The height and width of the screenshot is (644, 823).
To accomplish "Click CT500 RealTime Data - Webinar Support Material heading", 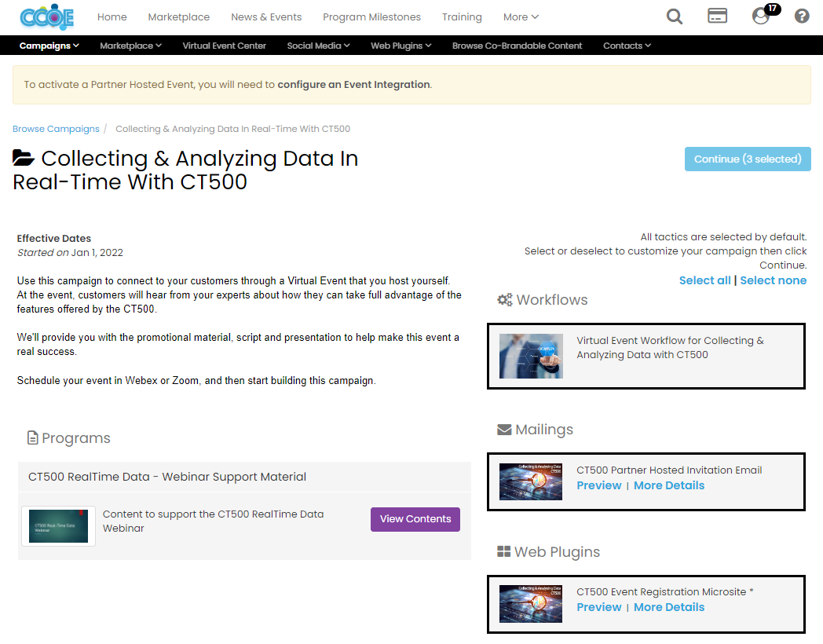I will coord(167,477).
